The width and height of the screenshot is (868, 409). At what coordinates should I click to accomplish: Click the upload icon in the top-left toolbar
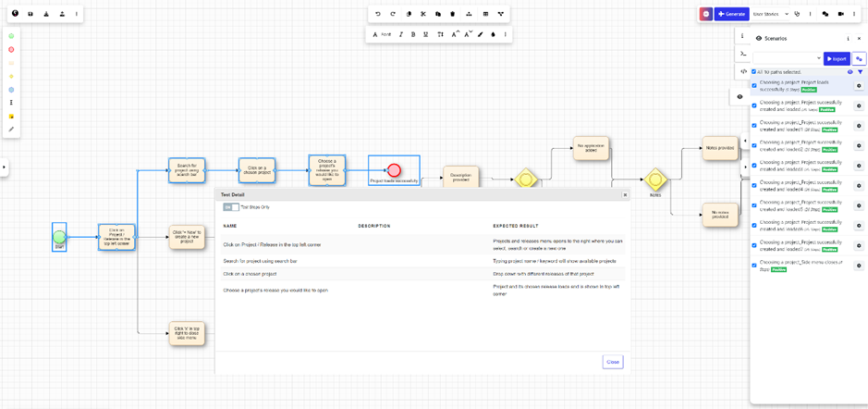point(62,14)
